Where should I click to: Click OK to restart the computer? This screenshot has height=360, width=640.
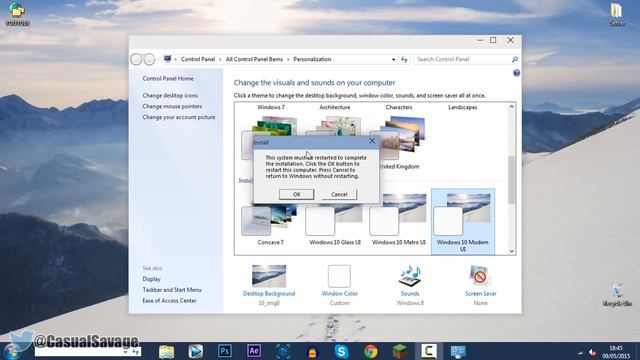(x=296, y=194)
